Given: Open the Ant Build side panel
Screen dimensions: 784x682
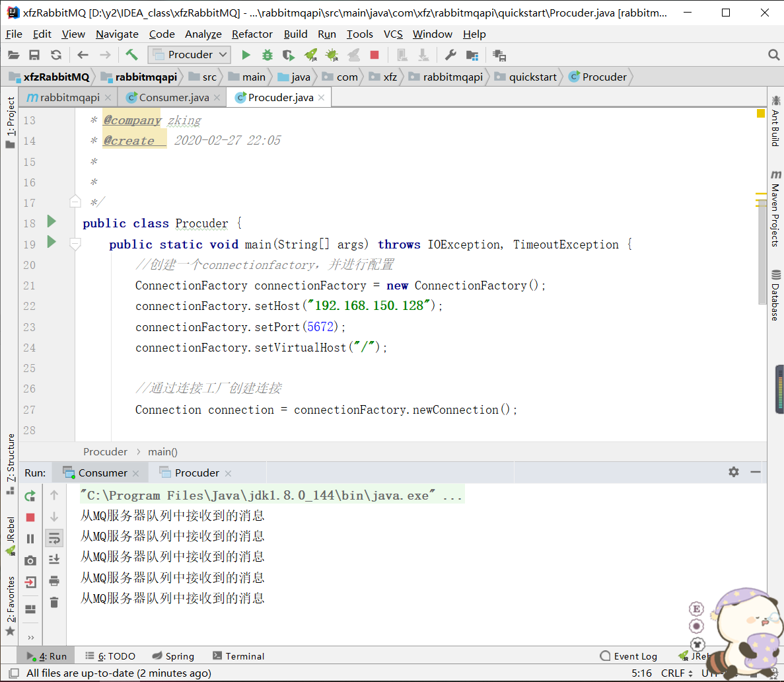Looking at the screenshot, I should (x=775, y=121).
